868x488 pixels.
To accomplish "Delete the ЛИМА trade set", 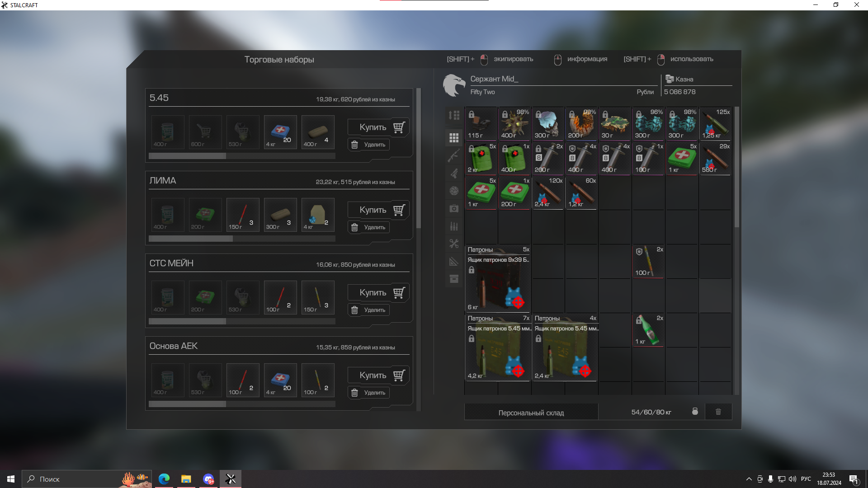I will [368, 227].
